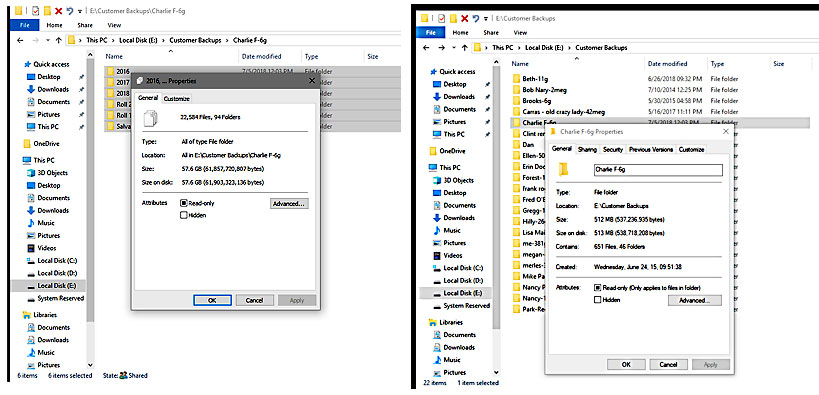The width and height of the screenshot is (819, 395).
Task: Toggle Read-only checkbox in 2016 Properties dialog
Action: point(183,203)
